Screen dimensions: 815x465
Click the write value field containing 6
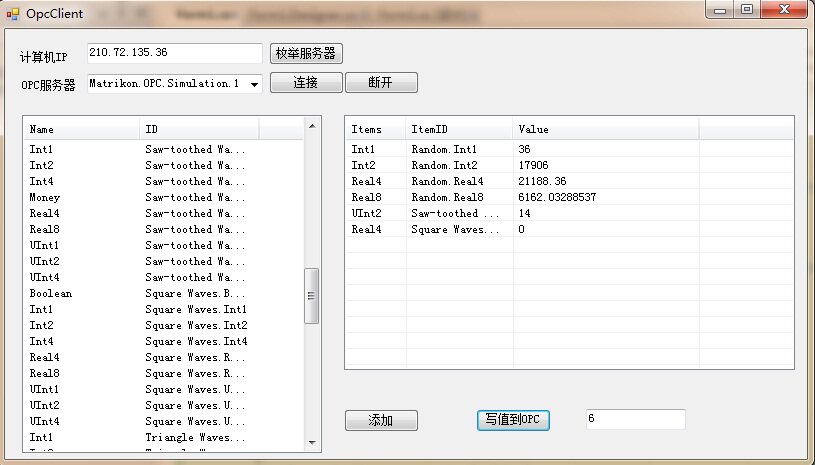635,420
